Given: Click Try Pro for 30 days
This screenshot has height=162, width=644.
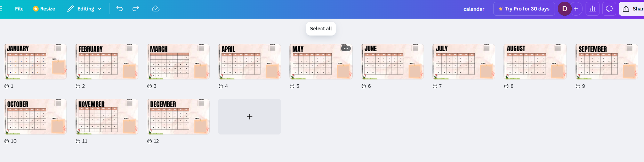Looking at the screenshot, I should (524, 9).
